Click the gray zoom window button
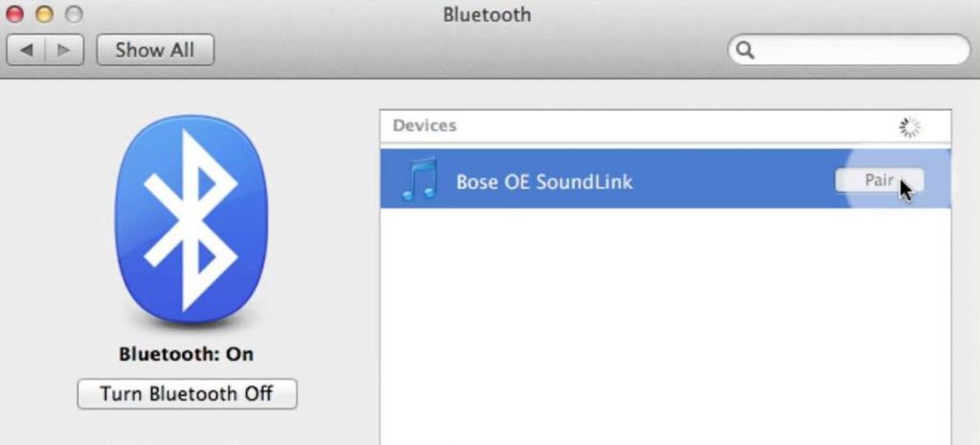Image resolution: width=980 pixels, height=445 pixels. coord(75,13)
